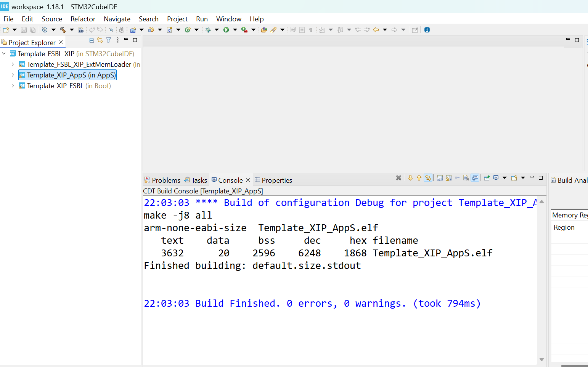Screen dimensions: 588x367
Task: Close the Project Explorer view tab
Action: [61, 42]
